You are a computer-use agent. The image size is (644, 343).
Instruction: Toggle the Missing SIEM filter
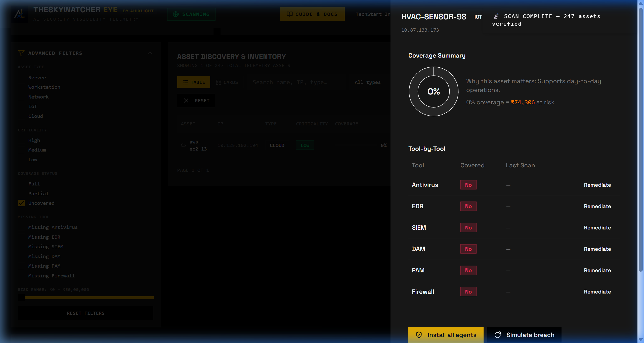tap(46, 247)
